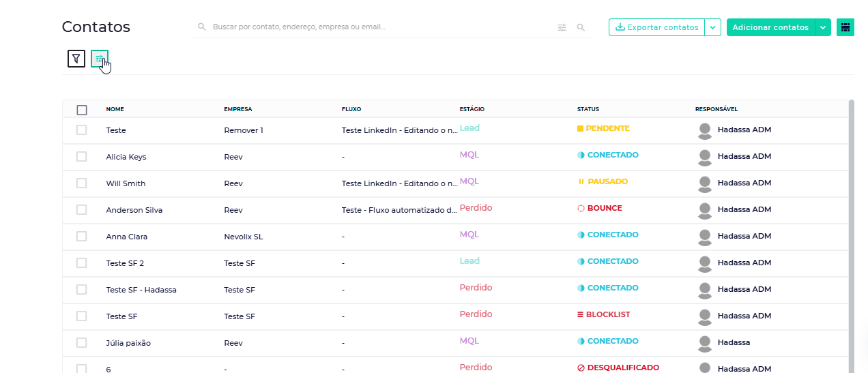Switch to the grid view icon
Viewport: 868px width, 373px height.
(x=845, y=27)
